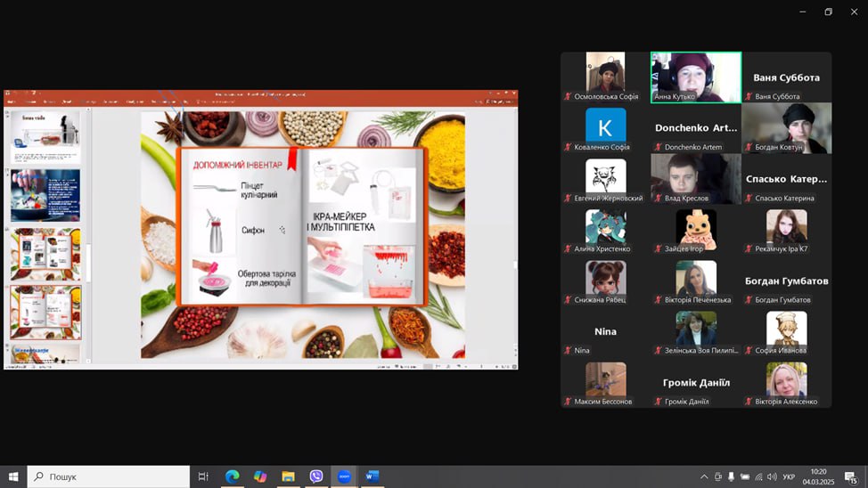Click the Пошук search box
868x488 pixels.
109,476
